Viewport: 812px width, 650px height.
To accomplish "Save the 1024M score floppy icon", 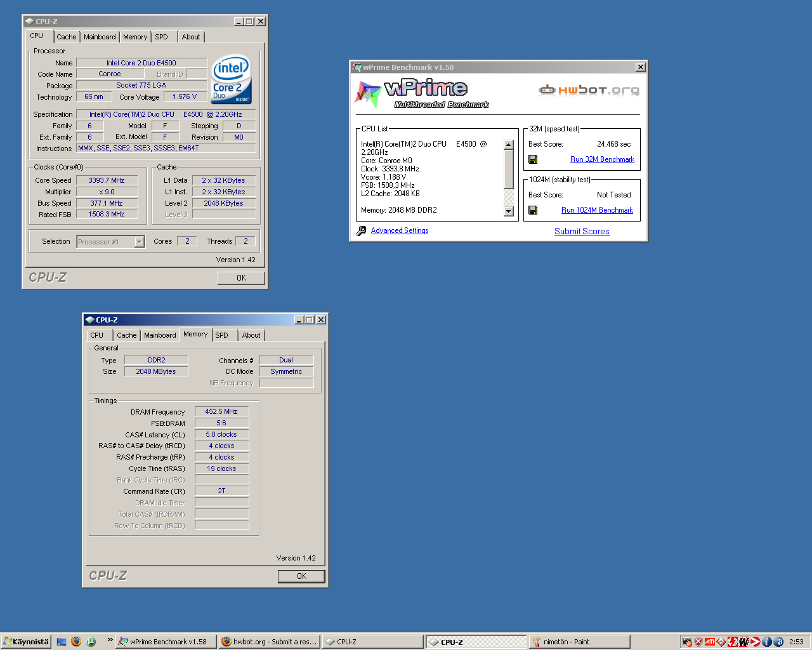I will [533, 210].
